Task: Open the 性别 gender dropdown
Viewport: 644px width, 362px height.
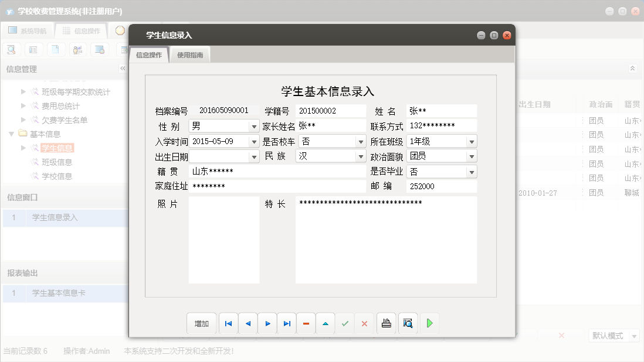Action: coord(255,125)
